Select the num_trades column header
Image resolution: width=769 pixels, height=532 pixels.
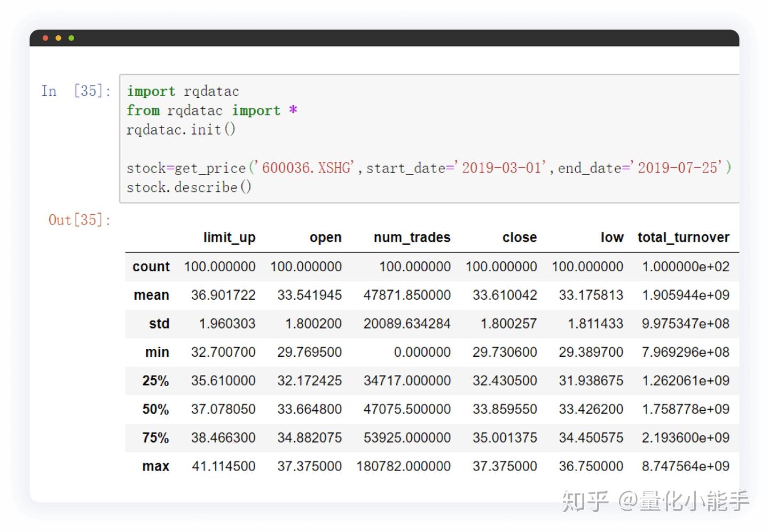pyautogui.click(x=412, y=237)
